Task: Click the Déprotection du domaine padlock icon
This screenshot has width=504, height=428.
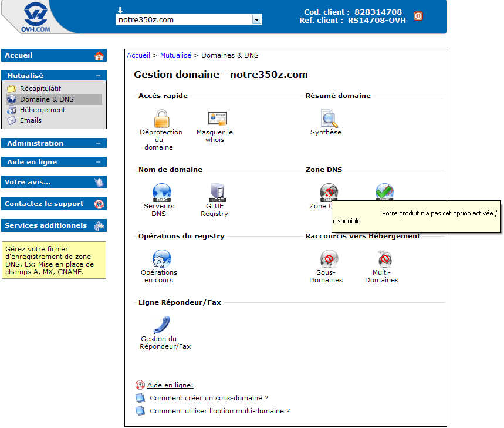Action: [x=162, y=119]
